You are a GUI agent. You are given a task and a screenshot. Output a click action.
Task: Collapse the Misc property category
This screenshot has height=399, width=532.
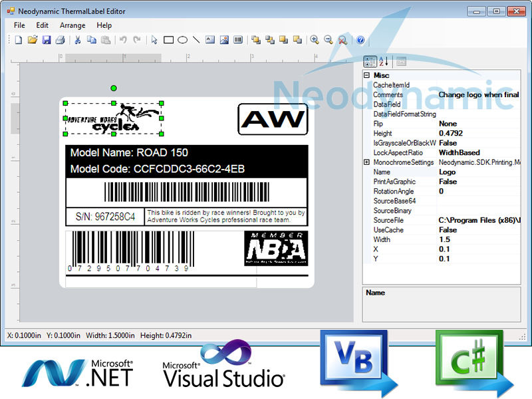[366, 75]
